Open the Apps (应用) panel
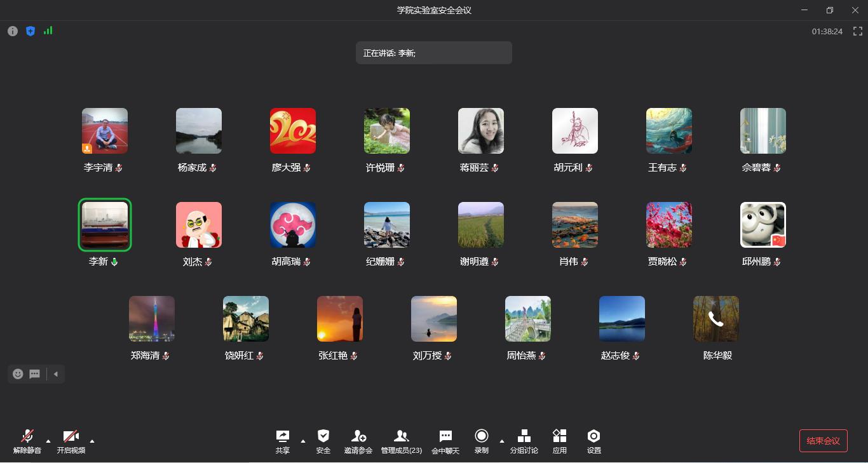This screenshot has width=868, height=463. pos(560,441)
